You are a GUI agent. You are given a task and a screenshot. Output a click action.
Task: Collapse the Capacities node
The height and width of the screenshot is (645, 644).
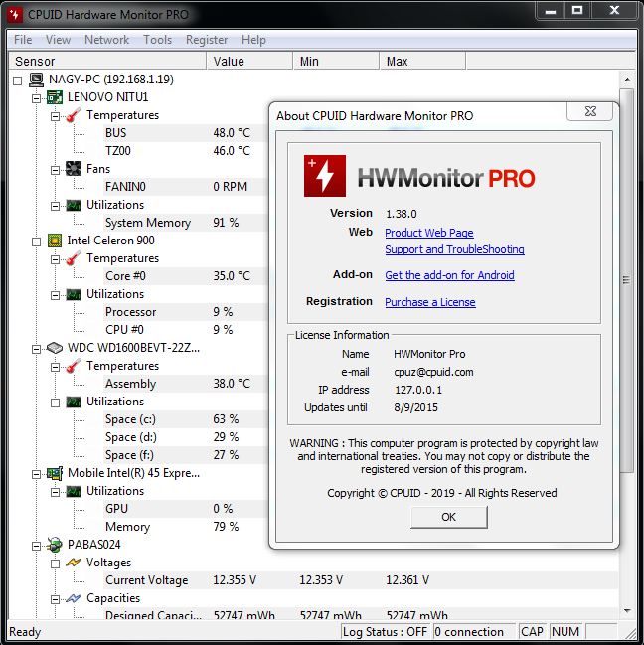pyautogui.click(x=55, y=599)
